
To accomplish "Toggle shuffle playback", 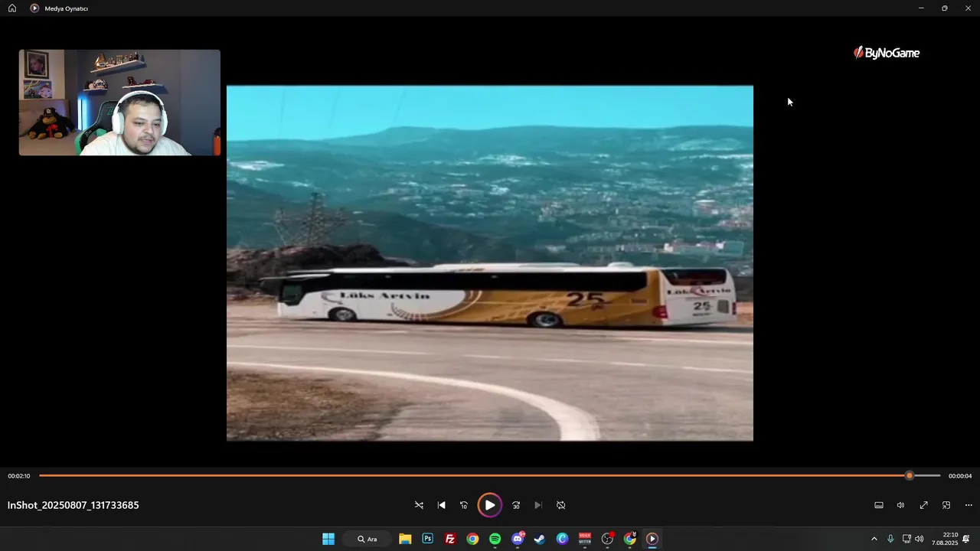I will 419,505.
